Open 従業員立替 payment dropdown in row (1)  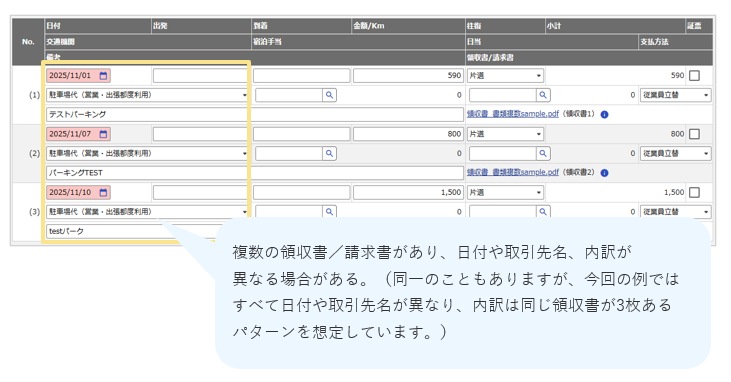[x=676, y=95]
